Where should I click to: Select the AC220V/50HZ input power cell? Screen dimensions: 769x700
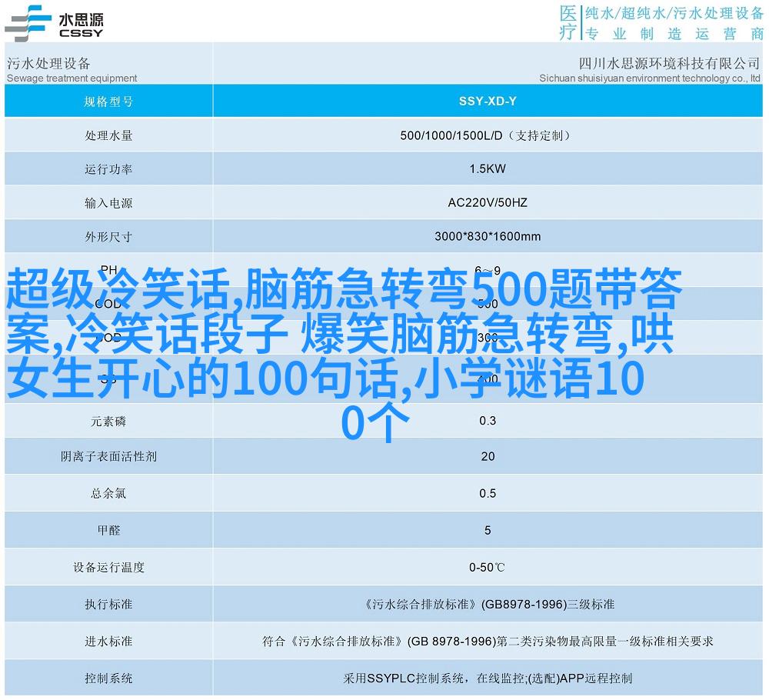pos(488,203)
